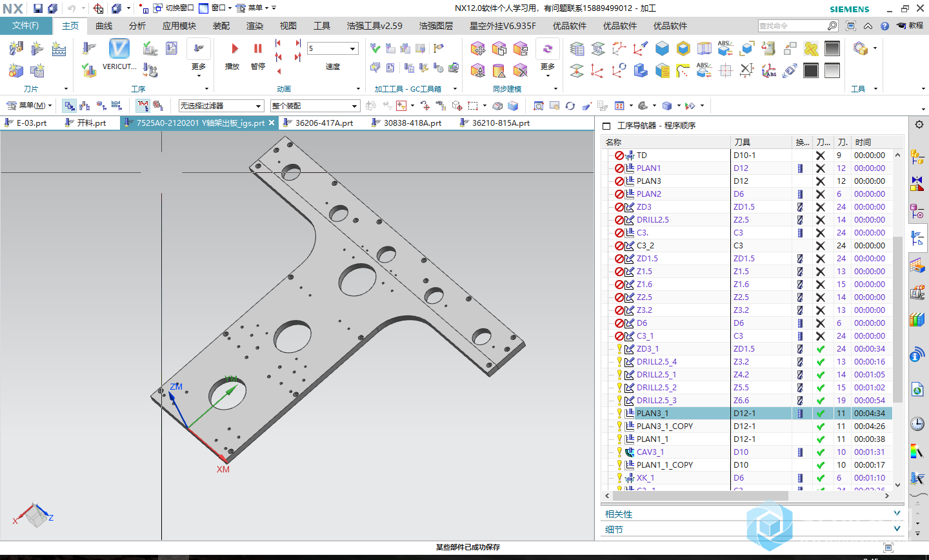Select the light gradient background swatch
Viewport: 929px width, 560px height.
832,70
